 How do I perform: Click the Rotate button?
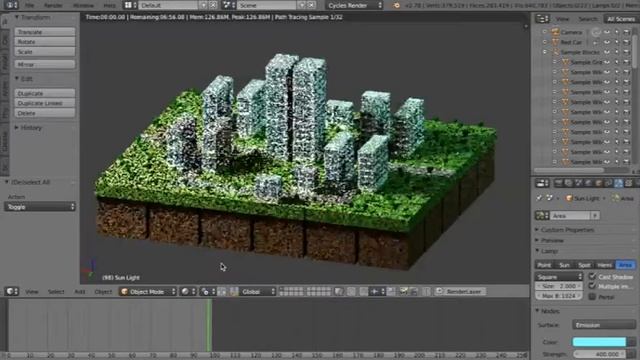pyautogui.click(x=45, y=42)
